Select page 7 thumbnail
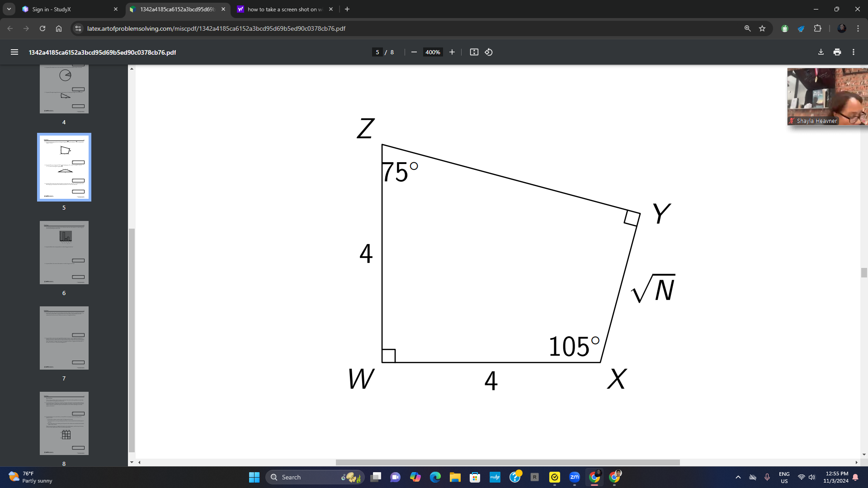Image resolution: width=868 pixels, height=488 pixels. click(64, 338)
